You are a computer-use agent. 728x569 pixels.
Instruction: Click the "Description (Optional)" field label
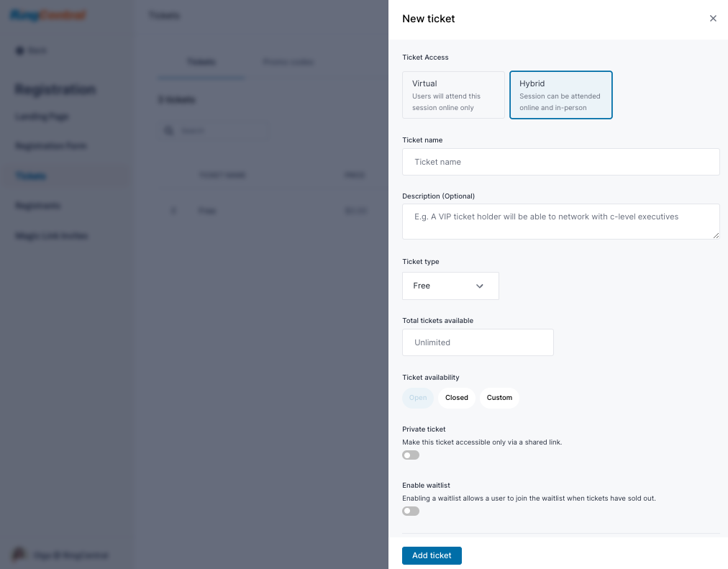point(438,196)
